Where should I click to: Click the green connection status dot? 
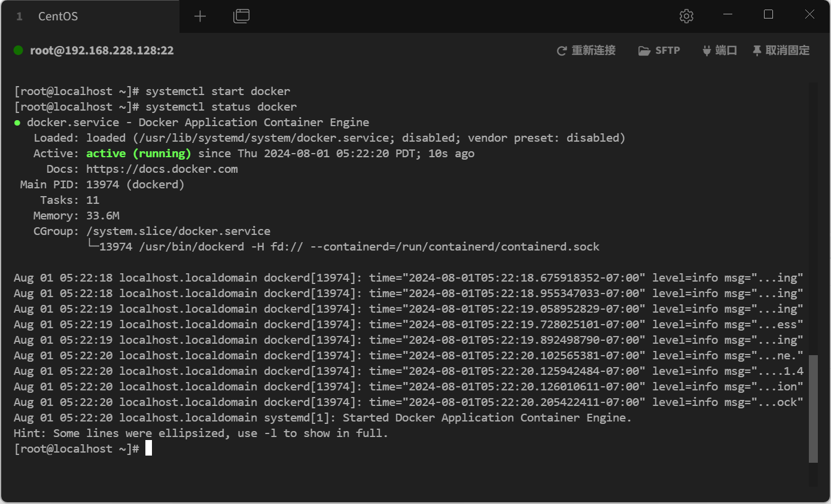(19, 50)
